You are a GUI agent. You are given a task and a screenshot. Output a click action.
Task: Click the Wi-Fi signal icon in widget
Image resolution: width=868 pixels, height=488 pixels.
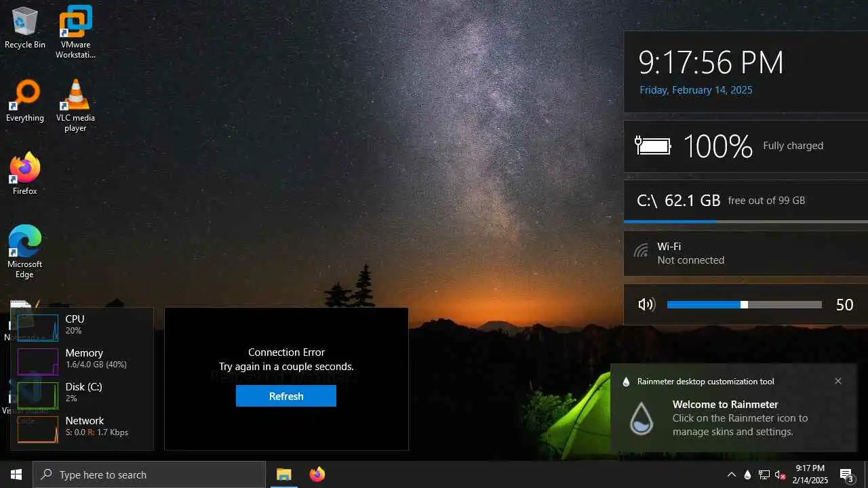click(x=641, y=251)
